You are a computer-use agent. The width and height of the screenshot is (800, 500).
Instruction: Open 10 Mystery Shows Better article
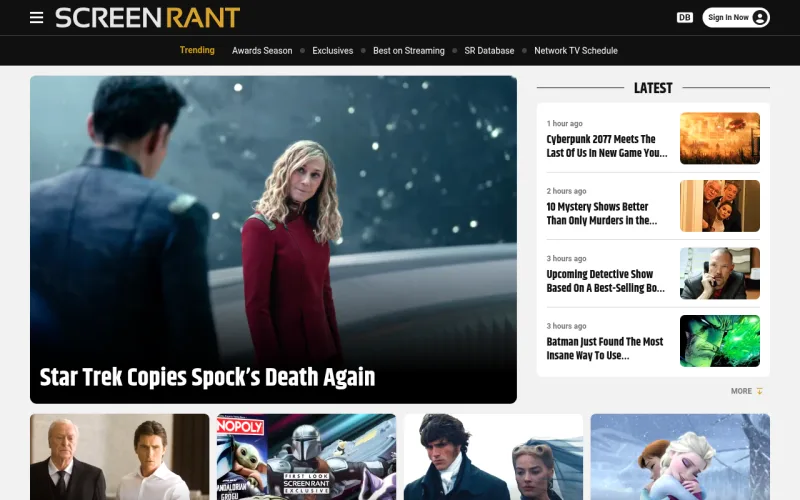602,213
